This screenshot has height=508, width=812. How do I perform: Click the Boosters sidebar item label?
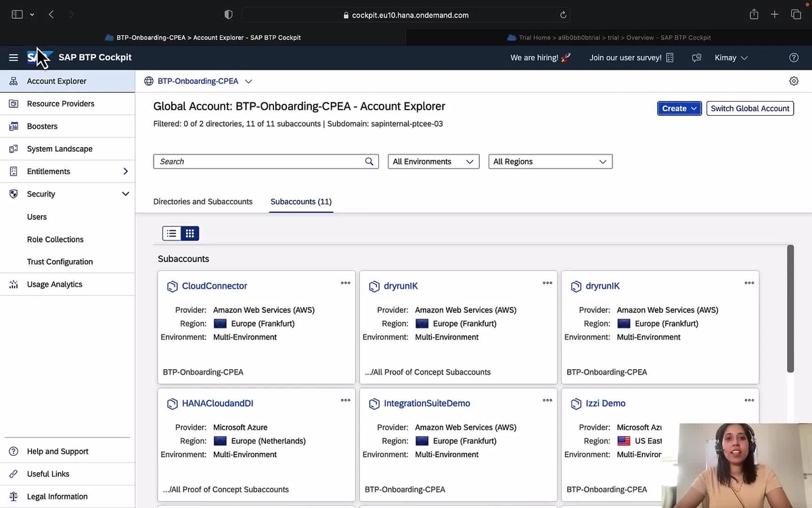tap(42, 126)
